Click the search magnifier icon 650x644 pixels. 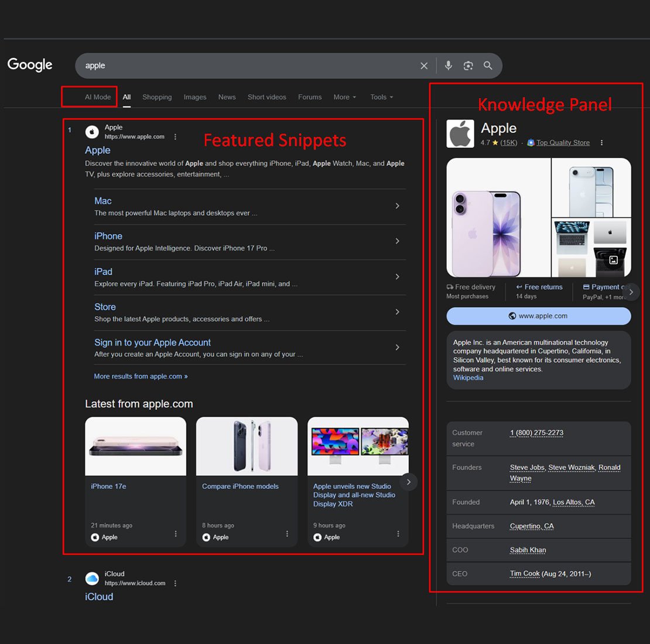(488, 65)
